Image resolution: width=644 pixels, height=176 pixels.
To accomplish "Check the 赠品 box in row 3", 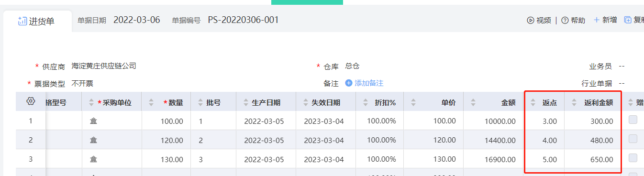I will pos(633,158).
